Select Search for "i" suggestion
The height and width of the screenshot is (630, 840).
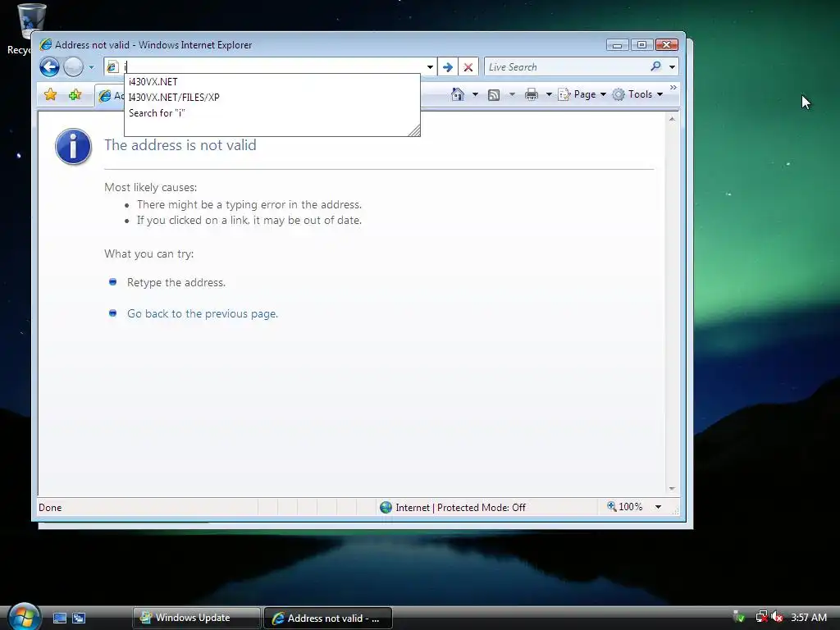[272, 113]
